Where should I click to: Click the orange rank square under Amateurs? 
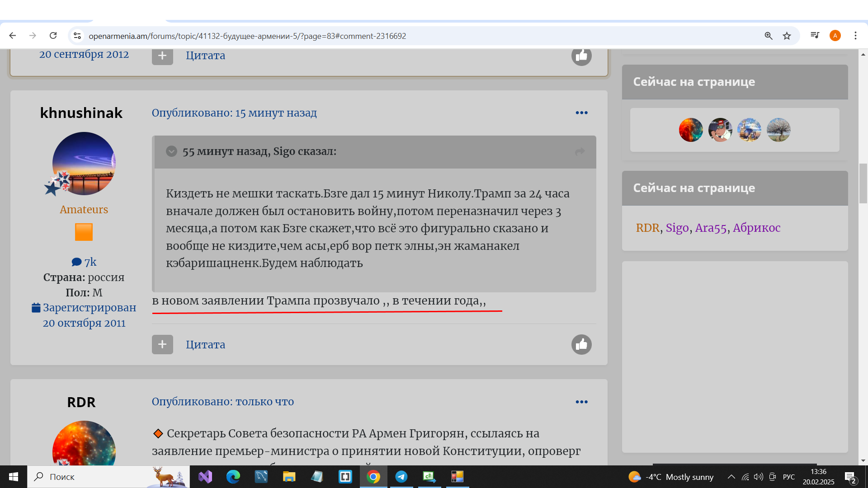[84, 232]
